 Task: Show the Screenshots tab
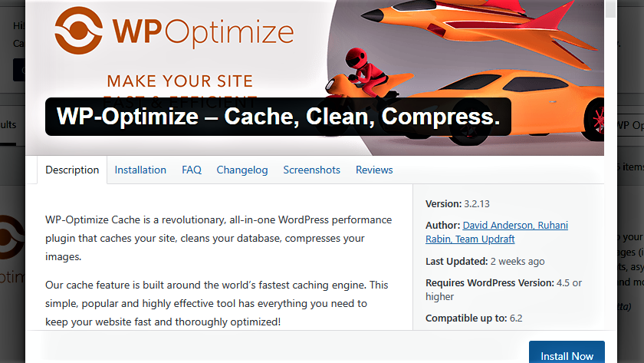tap(312, 170)
